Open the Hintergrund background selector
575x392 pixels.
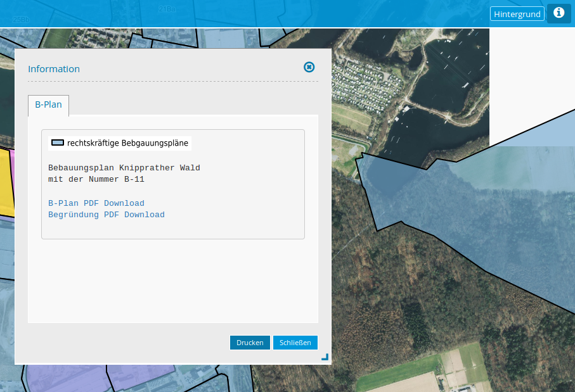coord(517,14)
